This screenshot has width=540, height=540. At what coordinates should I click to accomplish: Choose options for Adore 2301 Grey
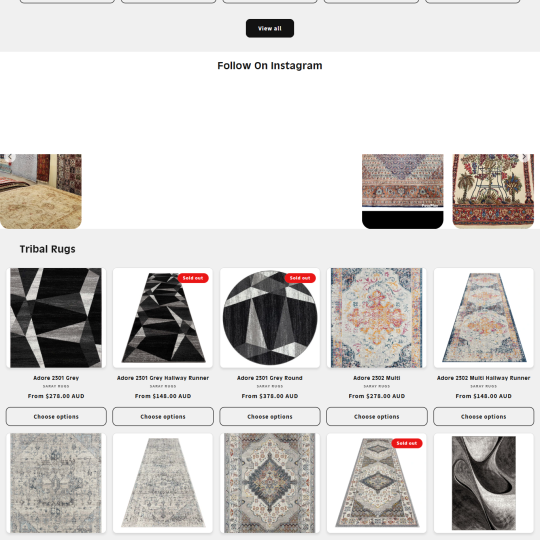coord(56,416)
